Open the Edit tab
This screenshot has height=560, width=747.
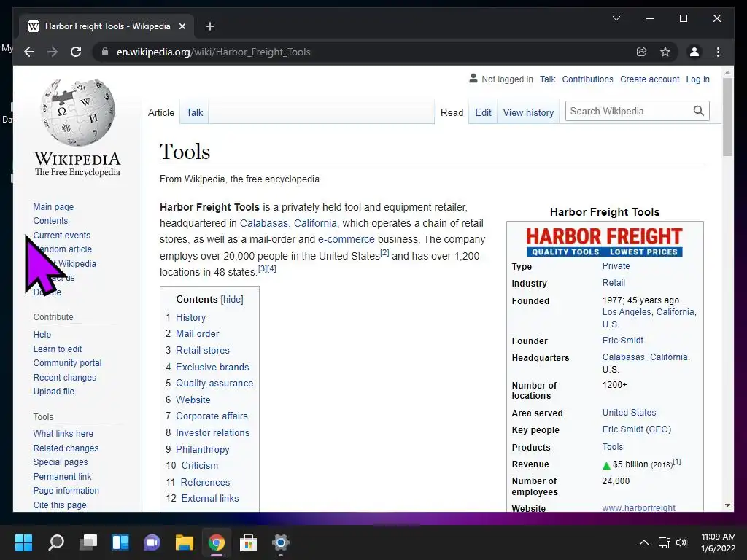(x=483, y=112)
